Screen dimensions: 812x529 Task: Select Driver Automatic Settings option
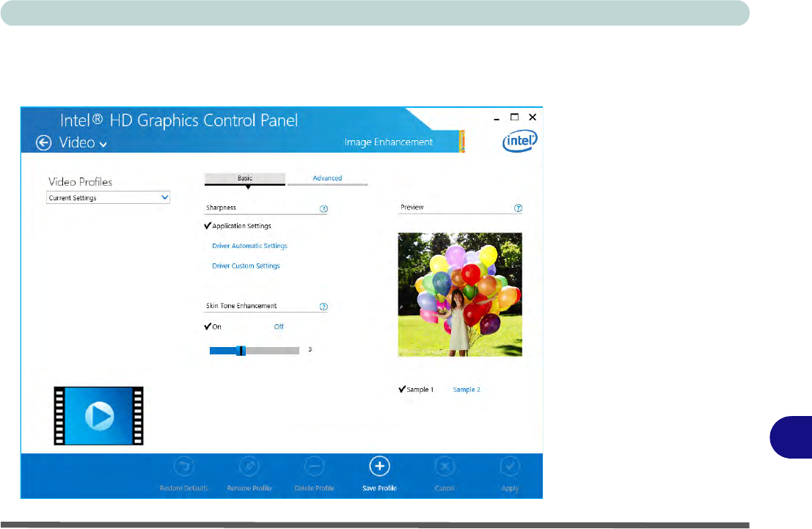(x=249, y=246)
